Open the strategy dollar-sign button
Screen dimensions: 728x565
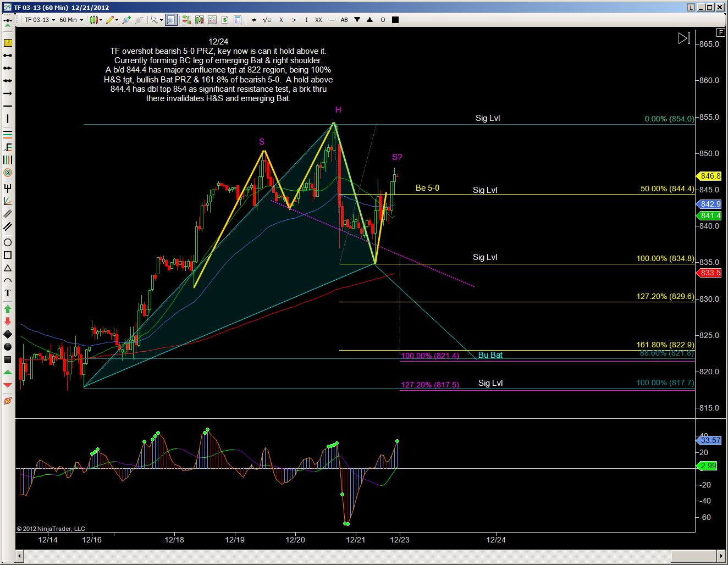(x=225, y=20)
